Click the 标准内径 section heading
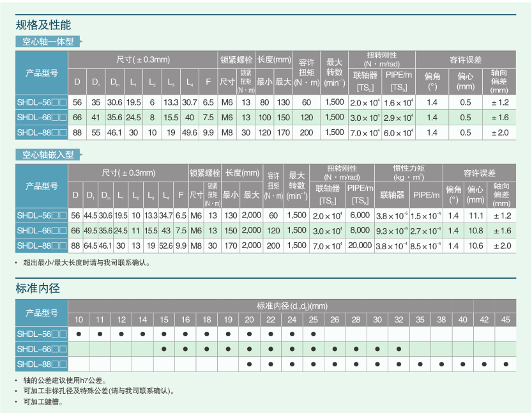Viewport: 532px width, 413px height. tap(38, 288)
